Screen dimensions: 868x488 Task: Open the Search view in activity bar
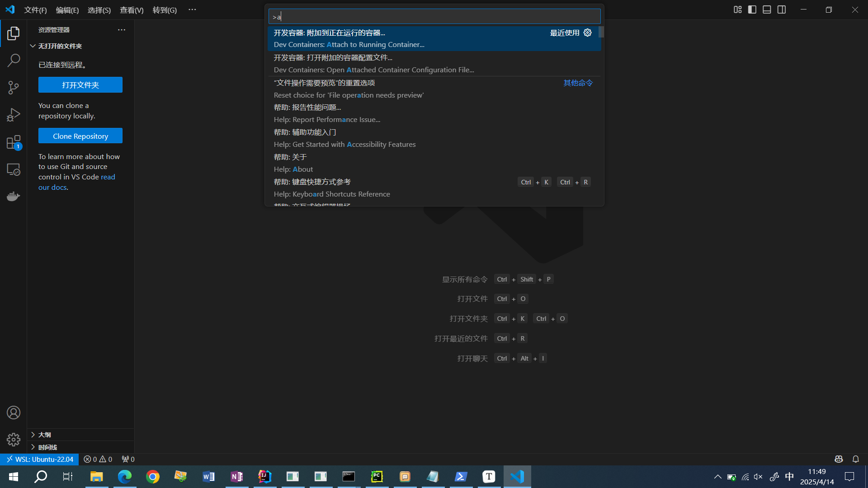[x=14, y=60]
